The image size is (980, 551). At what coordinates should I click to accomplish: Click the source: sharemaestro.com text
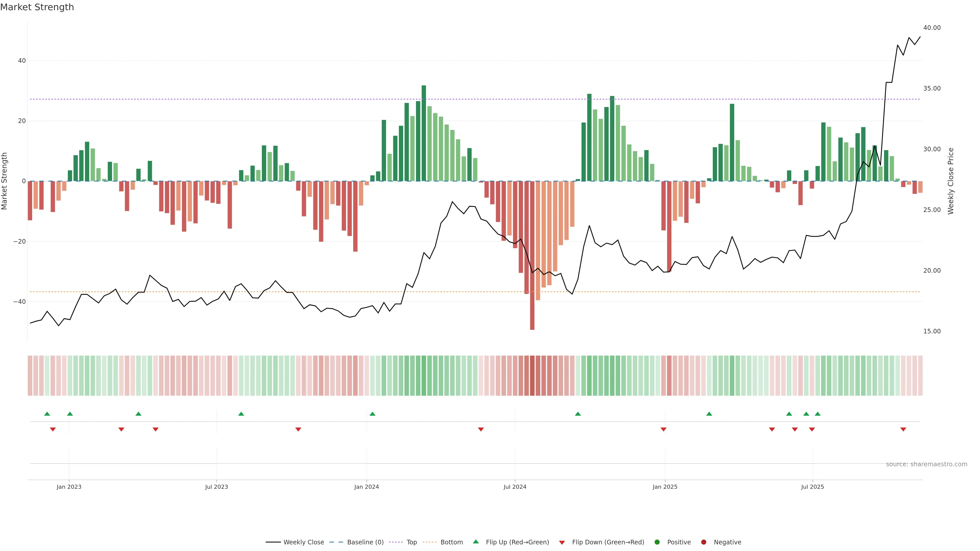coord(926,464)
